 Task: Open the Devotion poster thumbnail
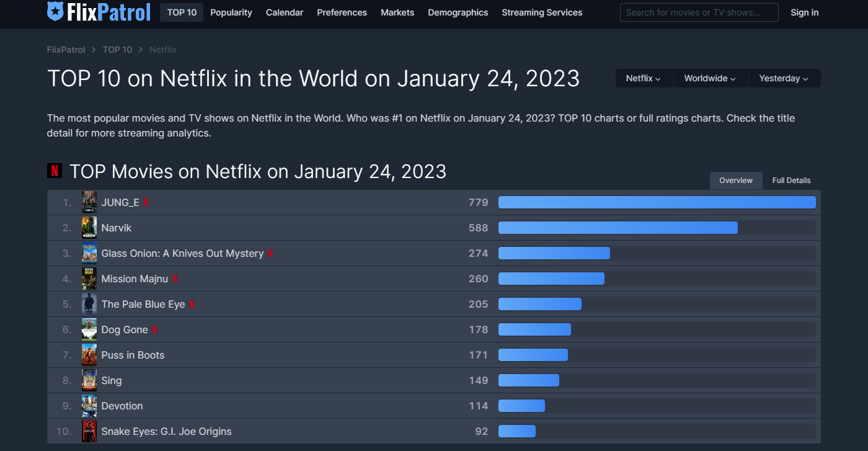(89, 406)
